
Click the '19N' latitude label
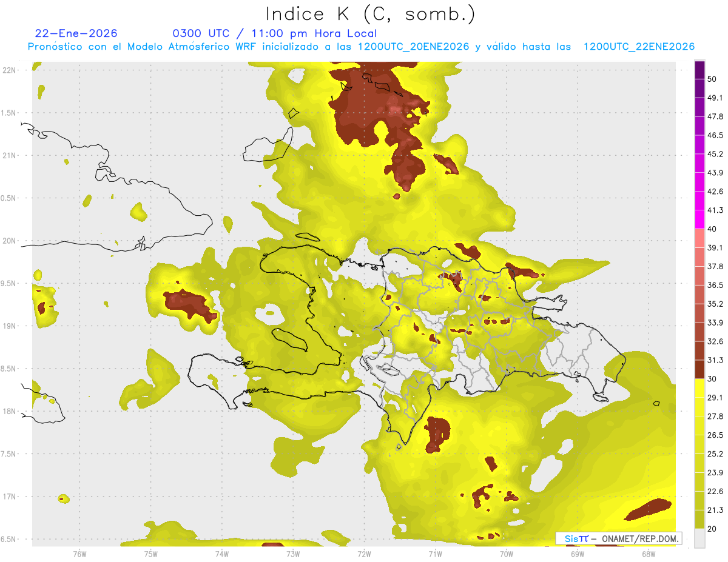coord(9,326)
